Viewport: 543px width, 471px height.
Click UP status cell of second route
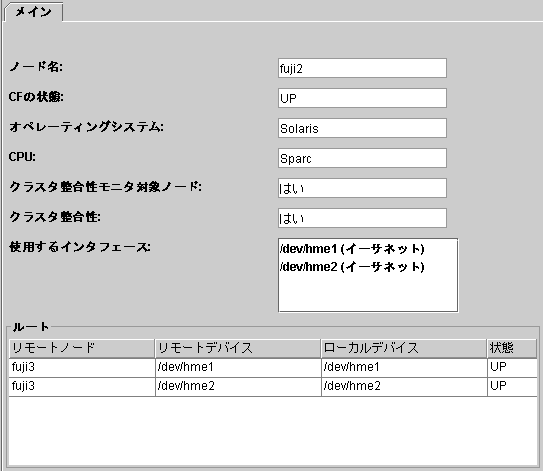coord(512,386)
